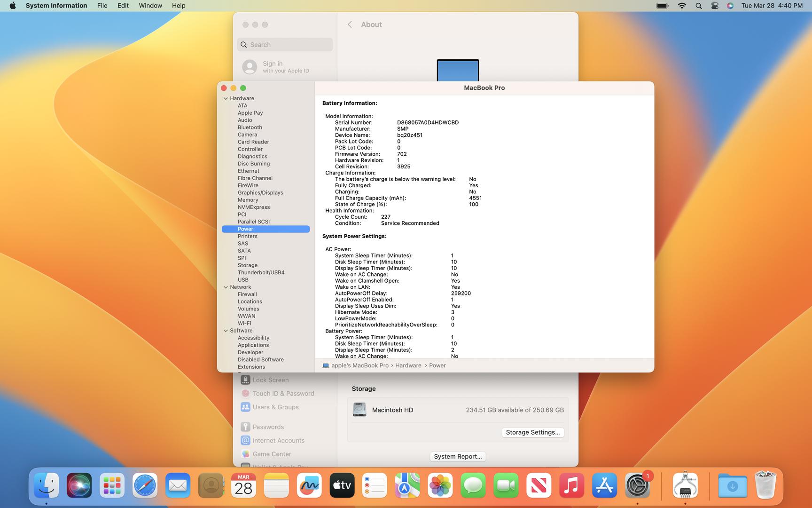This screenshot has height=508, width=812.
Task: Click System Report button
Action: point(458,456)
